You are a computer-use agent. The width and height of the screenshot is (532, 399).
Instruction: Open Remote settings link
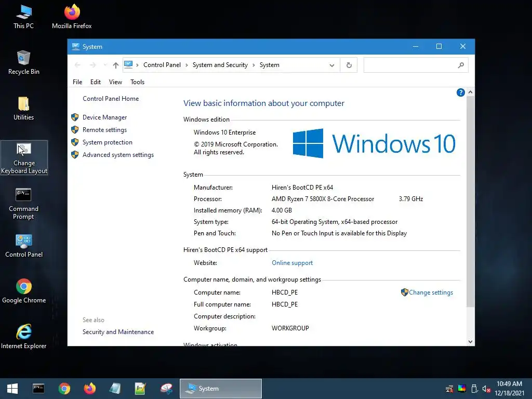click(104, 130)
